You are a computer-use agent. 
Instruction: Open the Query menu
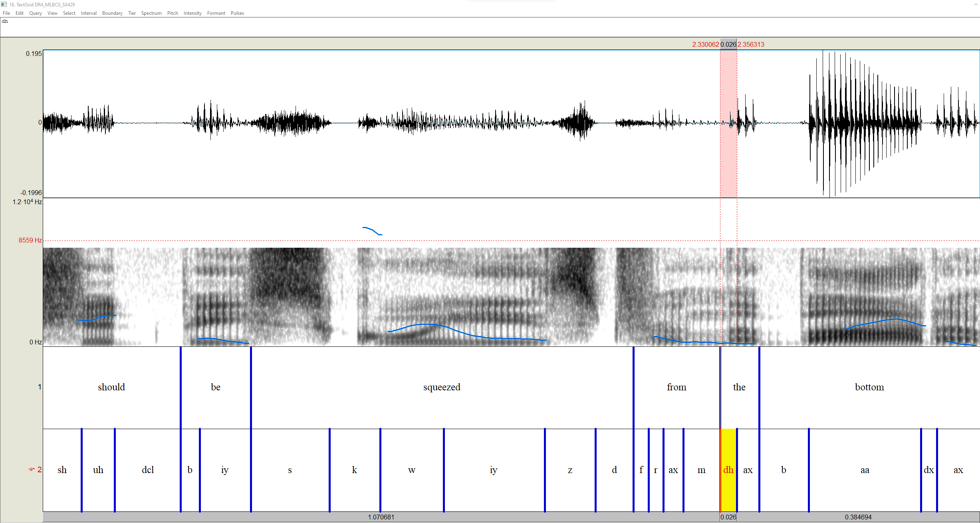pos(35,13)
